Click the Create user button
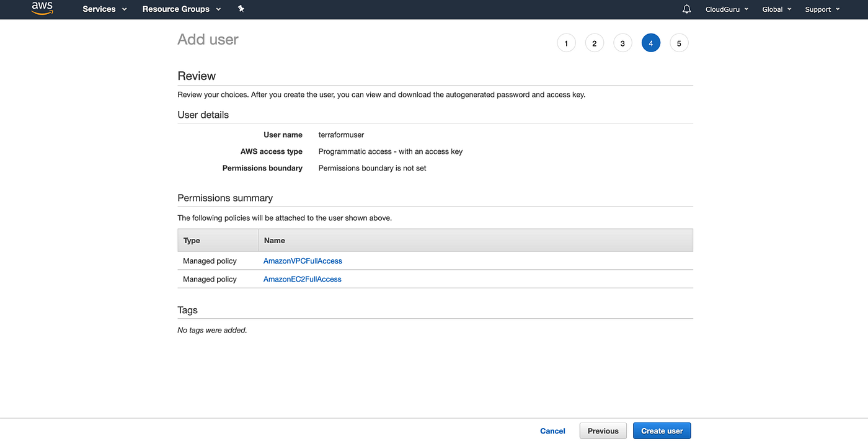The width and height of the screenshot is (868, 441). (x=662, y=430)
